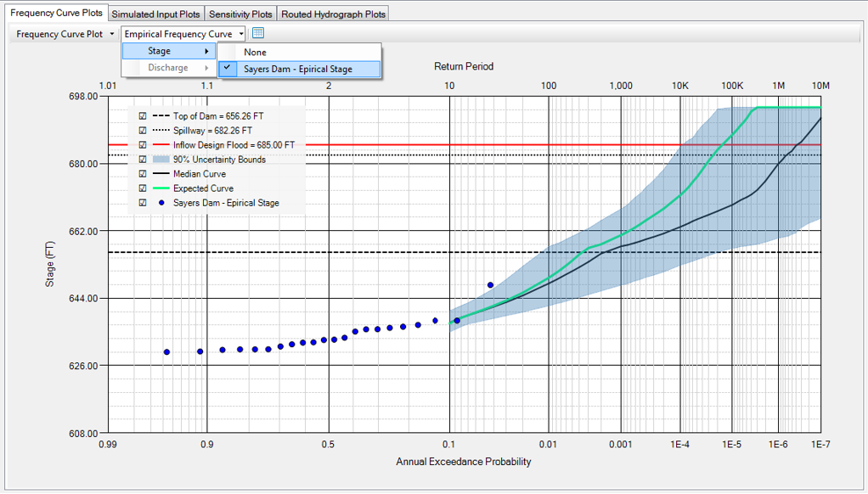868x494 pixels.
Task: Uncheck the Median Curve legend entry
Action: (x=142, y=174)
